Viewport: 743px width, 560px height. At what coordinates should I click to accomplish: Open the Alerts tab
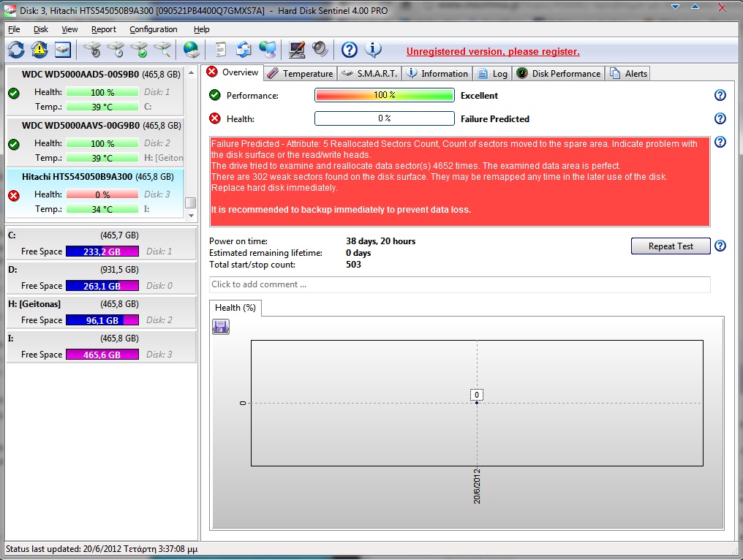coord(628,73)
